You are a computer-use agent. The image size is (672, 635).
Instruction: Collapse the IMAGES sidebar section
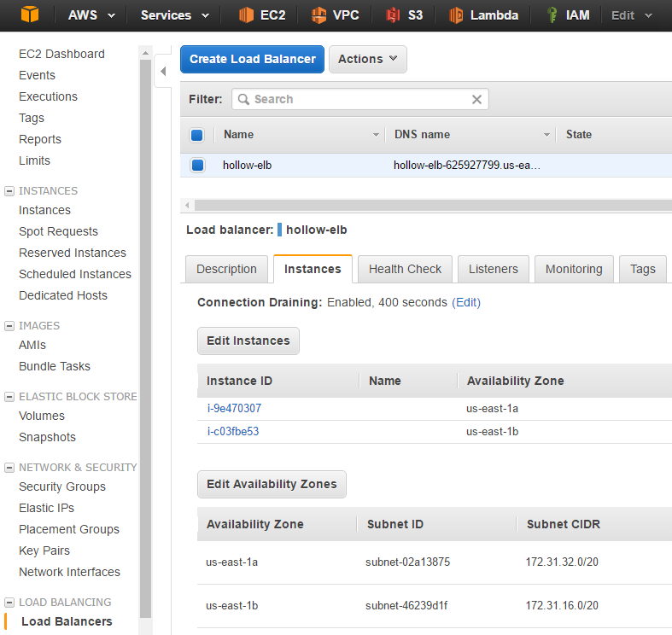click(9, 326)
